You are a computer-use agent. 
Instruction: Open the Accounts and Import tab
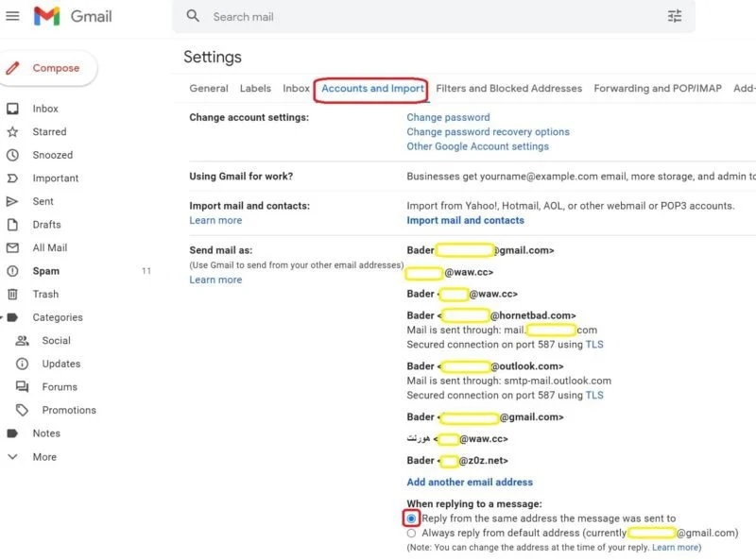tap(372, 88)
